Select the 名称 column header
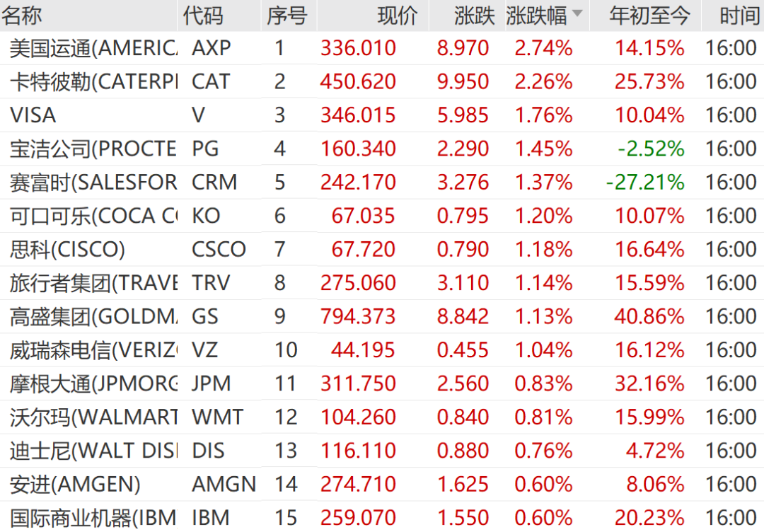This screenshot has width=764, height=532. (23, 16)
